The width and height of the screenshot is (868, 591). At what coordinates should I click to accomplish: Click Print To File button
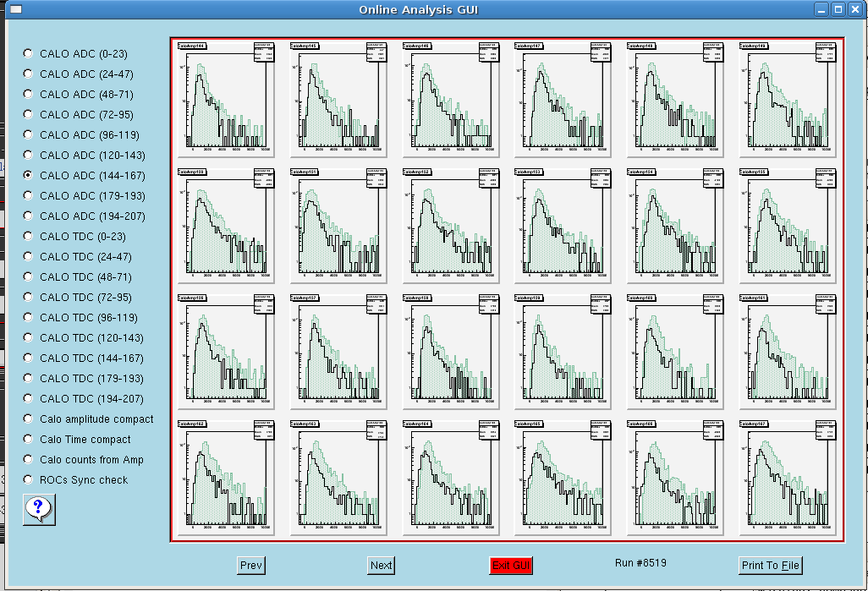(x=770, y=565)
